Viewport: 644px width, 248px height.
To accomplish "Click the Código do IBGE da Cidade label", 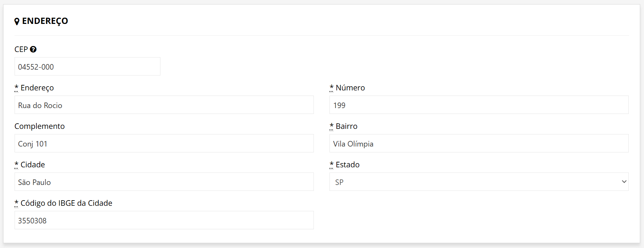I will pos(66,203).
